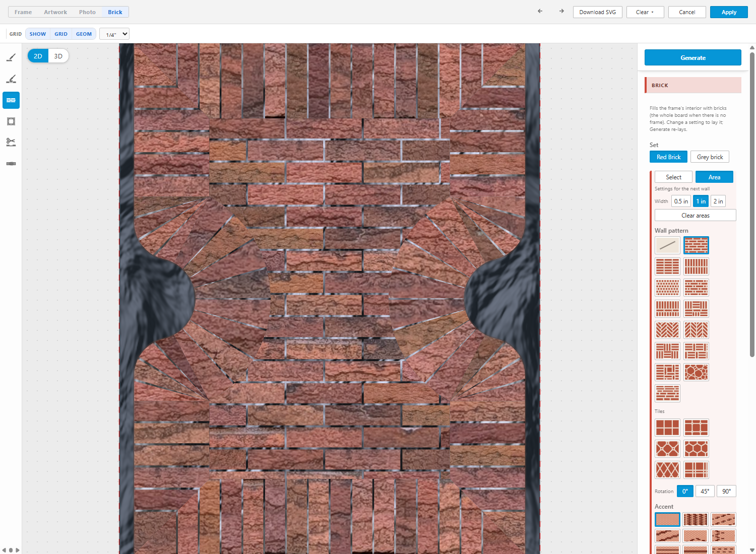Choose the running bond wall pattern
The height and width of the screenshot is (554, 756).
696,245
